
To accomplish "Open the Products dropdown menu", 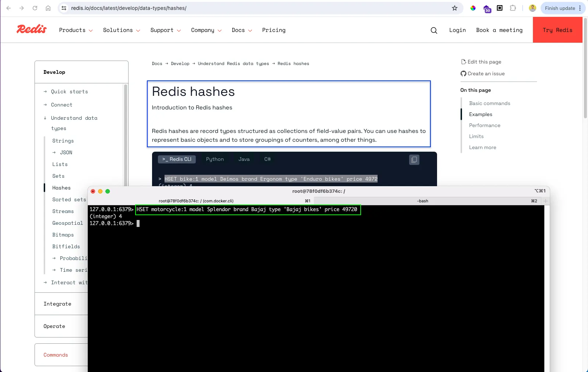I will point(76,30).
